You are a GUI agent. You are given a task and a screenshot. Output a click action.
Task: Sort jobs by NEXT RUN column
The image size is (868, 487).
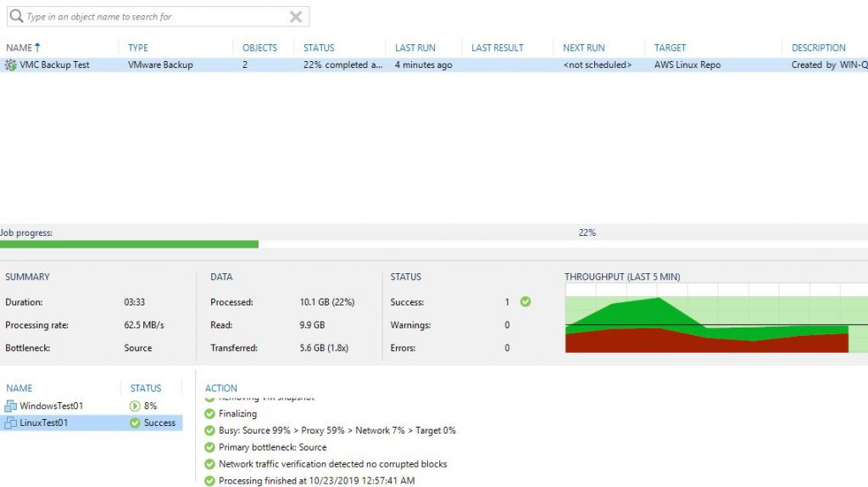click(583, 48)
